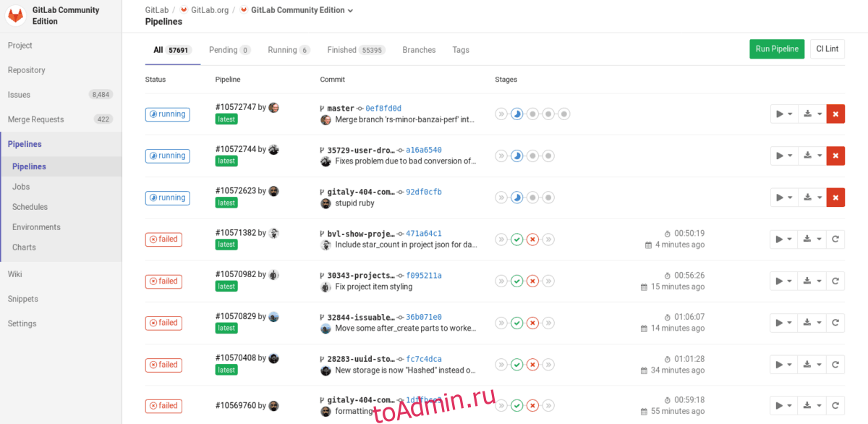The width and height of the screenshot is (868, 424).
Task: Click the passed stage icon for pipeline #10570829
Action: [x=516, y=323]
